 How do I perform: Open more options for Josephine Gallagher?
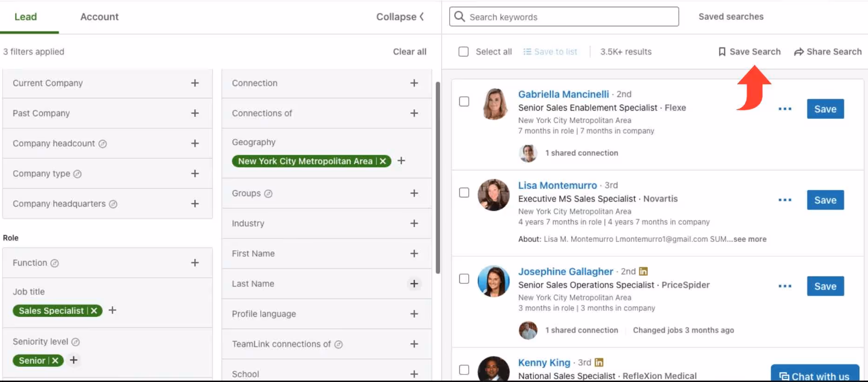(x=785, y=286)
